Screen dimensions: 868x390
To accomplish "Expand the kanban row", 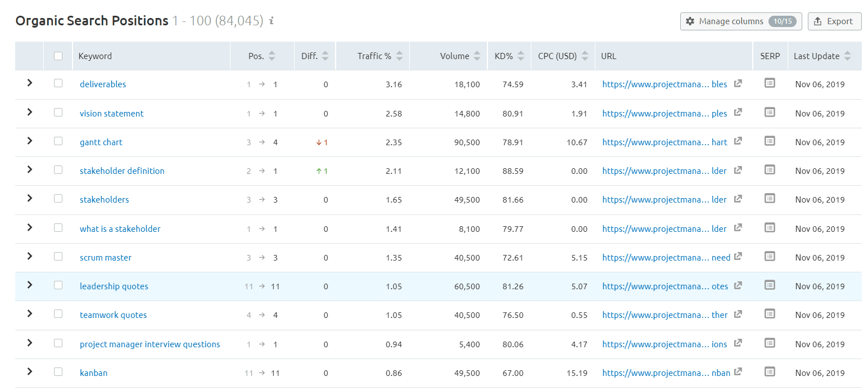I will [30, 371].
